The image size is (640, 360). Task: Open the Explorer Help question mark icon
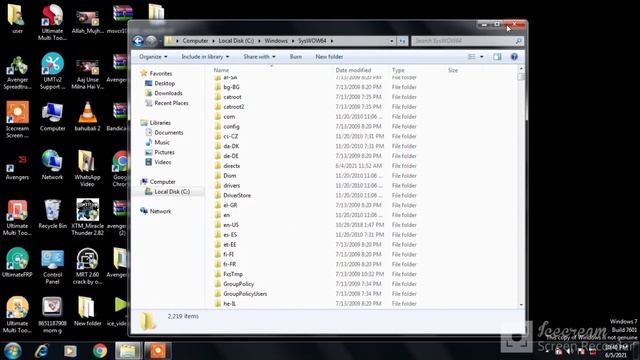pos(514,57)
